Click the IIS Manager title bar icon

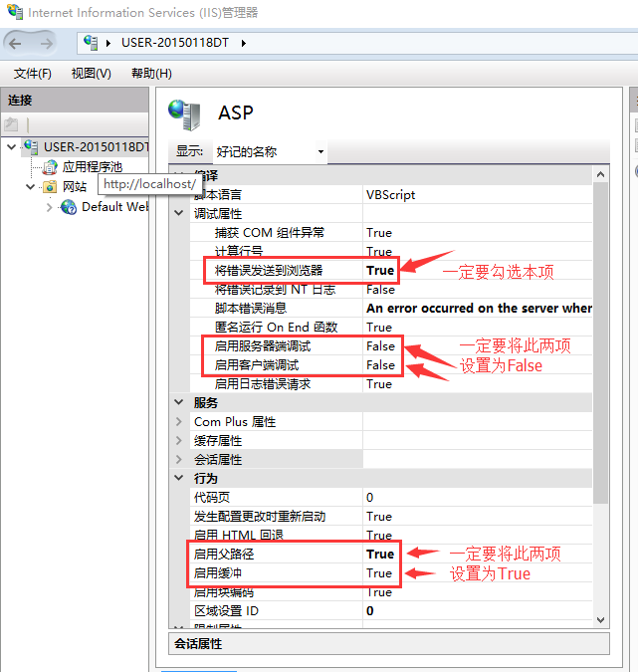14,13
